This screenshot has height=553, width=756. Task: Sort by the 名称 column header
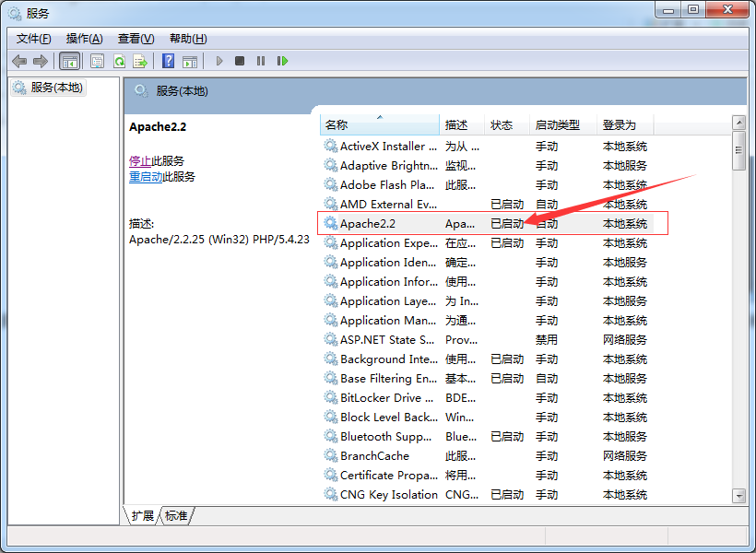pyautogui.click(x=380, y=124)
